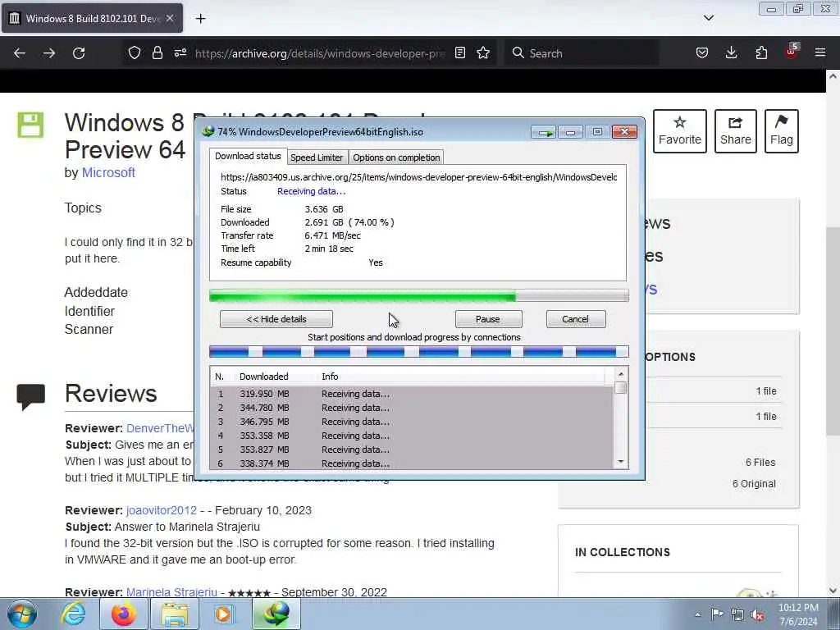Open Windows Explorer folder in taskbar
Viewport: 840px width, 630px height.
point(175,614)
